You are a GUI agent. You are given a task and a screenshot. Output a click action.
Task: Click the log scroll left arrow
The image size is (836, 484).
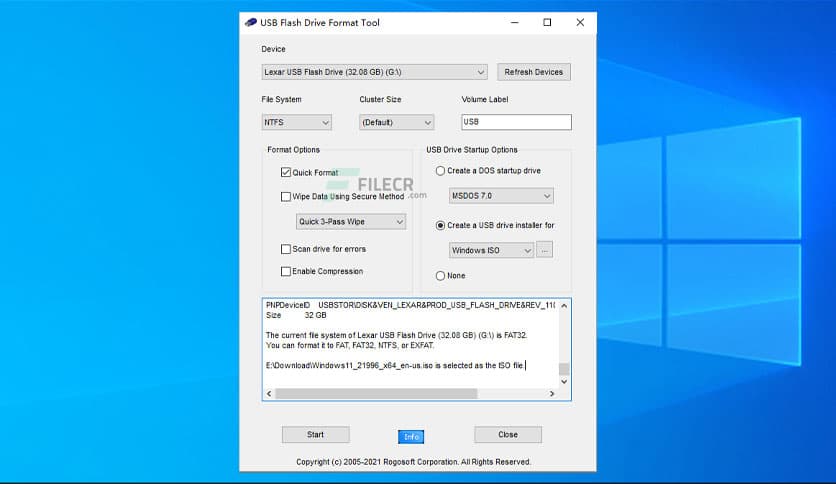point(269,393)
